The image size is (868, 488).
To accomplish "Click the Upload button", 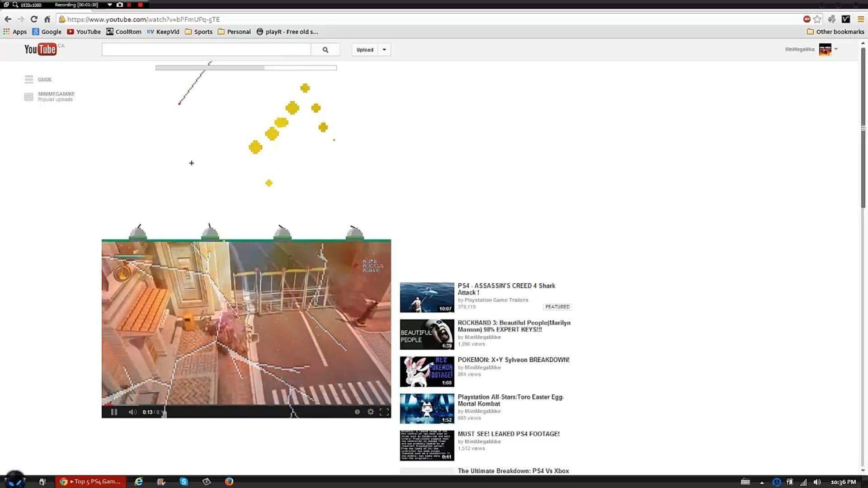I will click(x=364, y=49).
